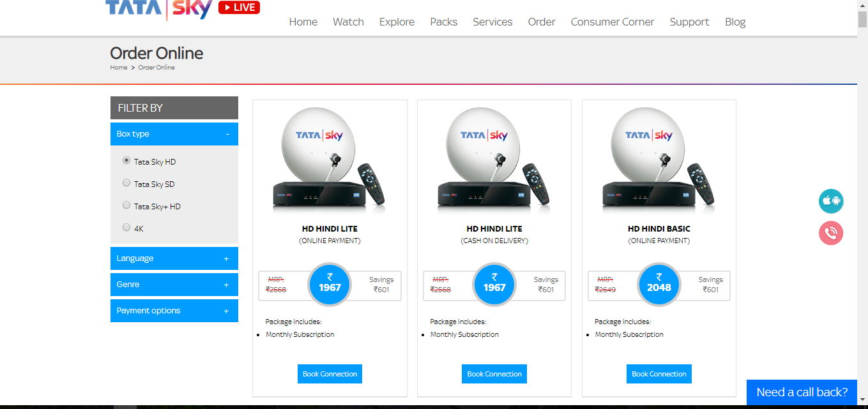Select the Tata Sky+ HD radio button
This screenshot has height=409, width=868.
(x=126, y=205)
